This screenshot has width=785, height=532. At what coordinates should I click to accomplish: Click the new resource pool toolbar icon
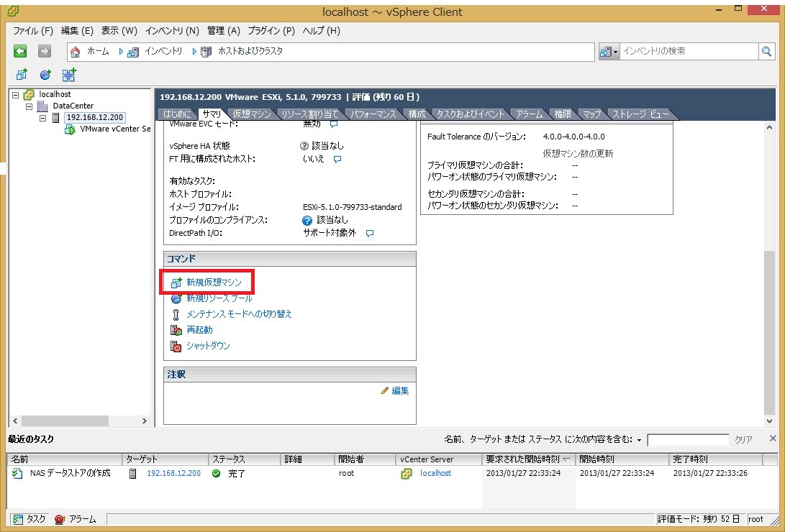coord(45,75)
